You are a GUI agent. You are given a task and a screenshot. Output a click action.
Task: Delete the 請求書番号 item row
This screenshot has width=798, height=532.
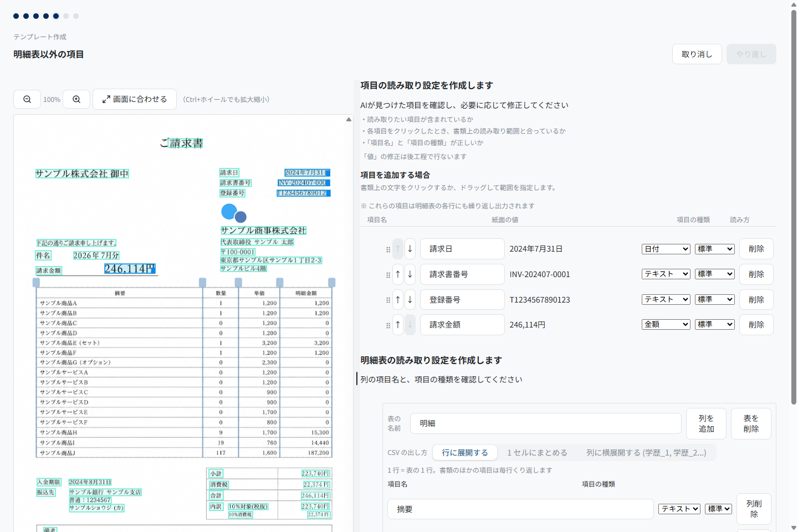pyautogui.click(x=756, y=274)
